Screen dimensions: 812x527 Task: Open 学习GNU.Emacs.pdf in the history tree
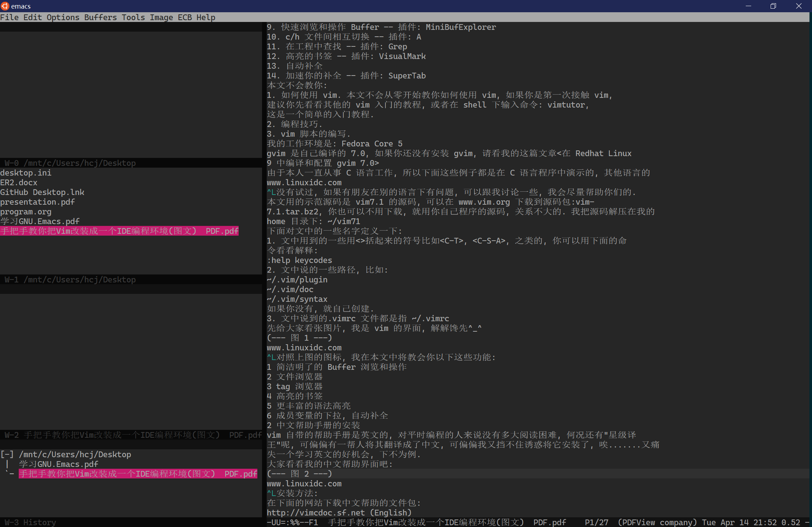coord(58,464)
